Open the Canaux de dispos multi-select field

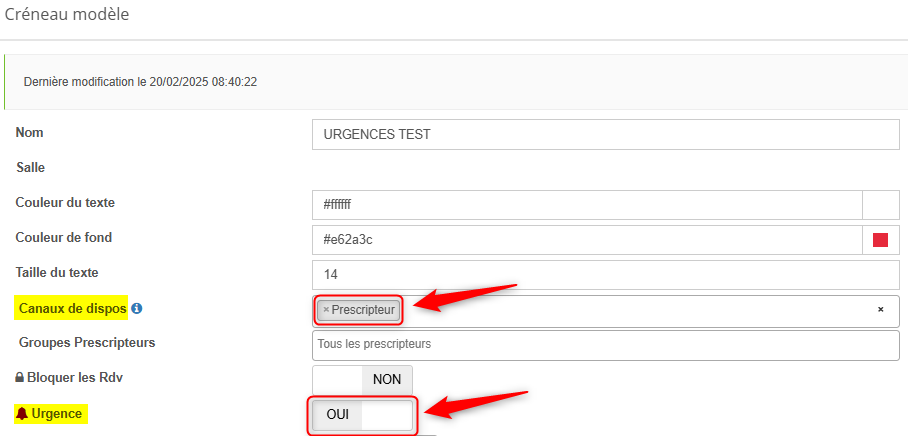click(606, 311)
